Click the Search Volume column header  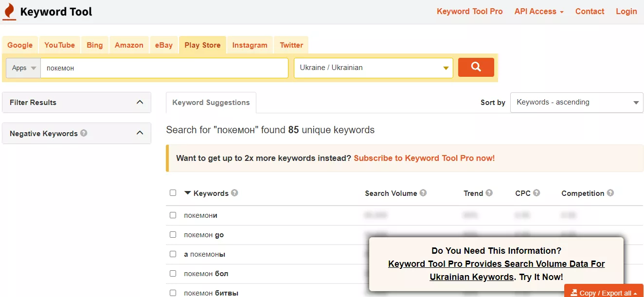391,193
